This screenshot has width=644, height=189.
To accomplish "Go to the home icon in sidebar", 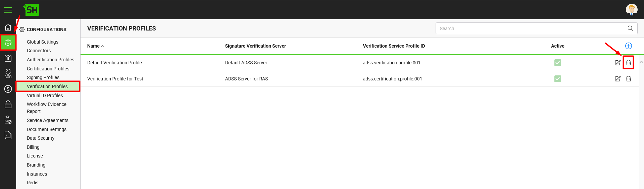I will 8,27.
